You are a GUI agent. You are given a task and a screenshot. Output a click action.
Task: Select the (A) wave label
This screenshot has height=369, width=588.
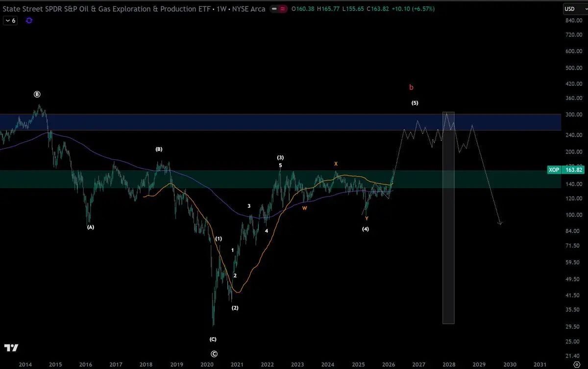(90, 227)
